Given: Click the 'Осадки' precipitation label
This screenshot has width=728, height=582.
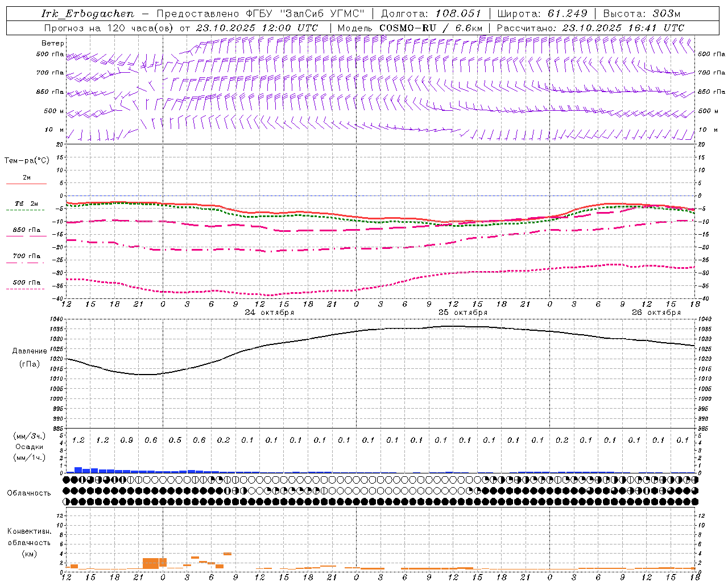Looking at the screenshot, I should coord(29,447).
